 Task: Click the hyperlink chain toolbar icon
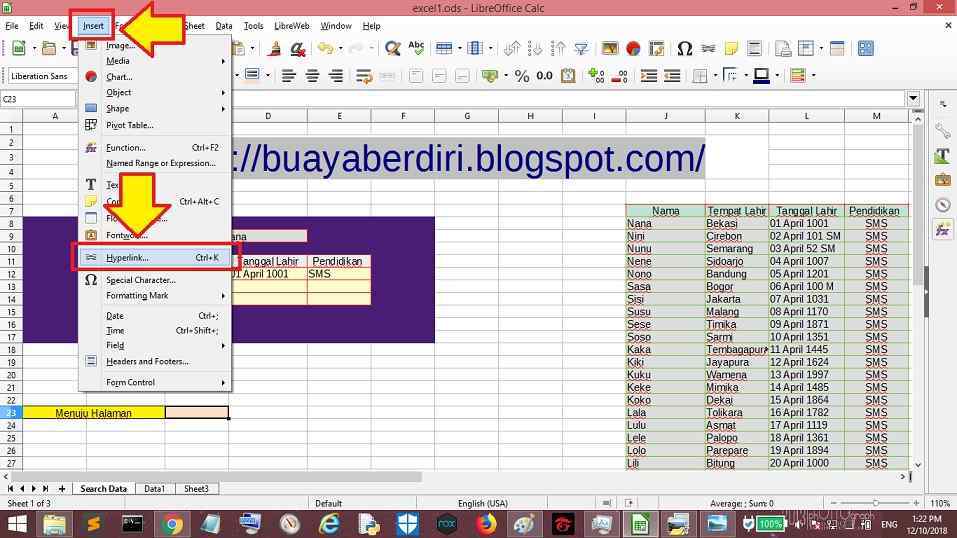(708, 48)
